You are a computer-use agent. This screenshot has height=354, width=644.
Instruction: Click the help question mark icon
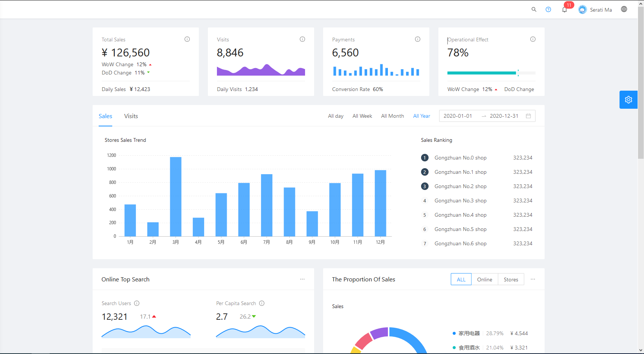click(x=548, y=9)
